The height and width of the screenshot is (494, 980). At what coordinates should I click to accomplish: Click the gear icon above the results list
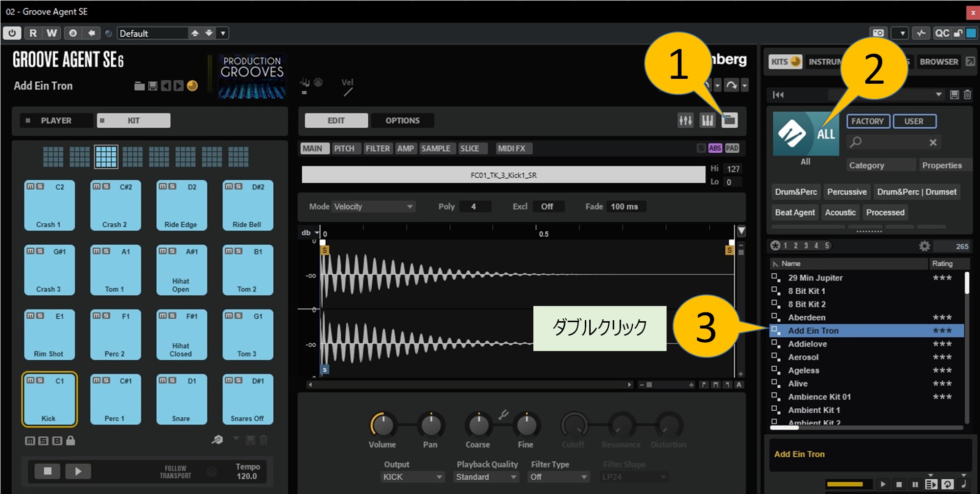click(924, 246)
